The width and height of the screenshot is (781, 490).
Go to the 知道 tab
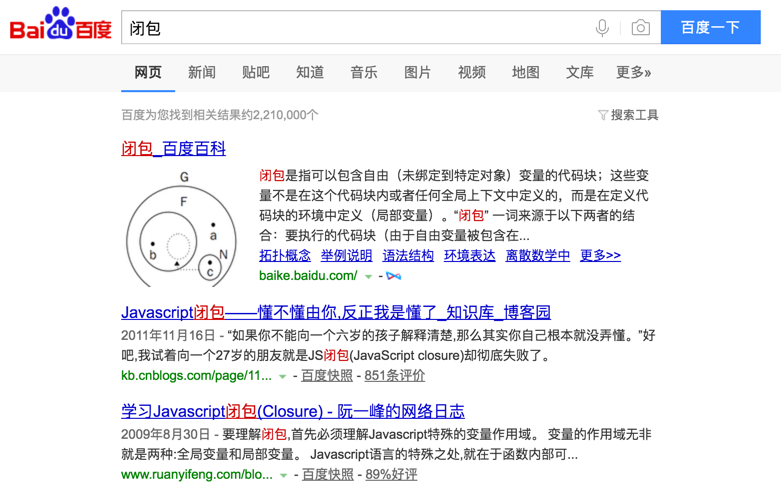point(310,73)
